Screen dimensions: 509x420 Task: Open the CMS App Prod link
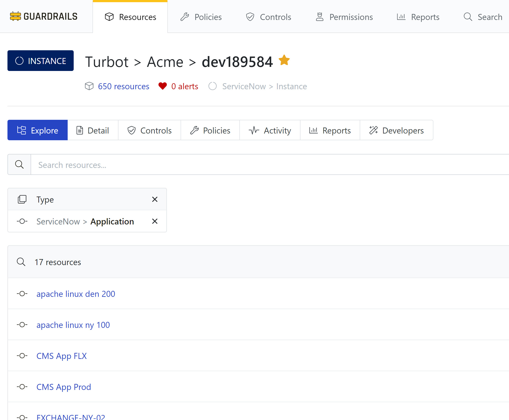pyautogui.click(x=64, y=387)
